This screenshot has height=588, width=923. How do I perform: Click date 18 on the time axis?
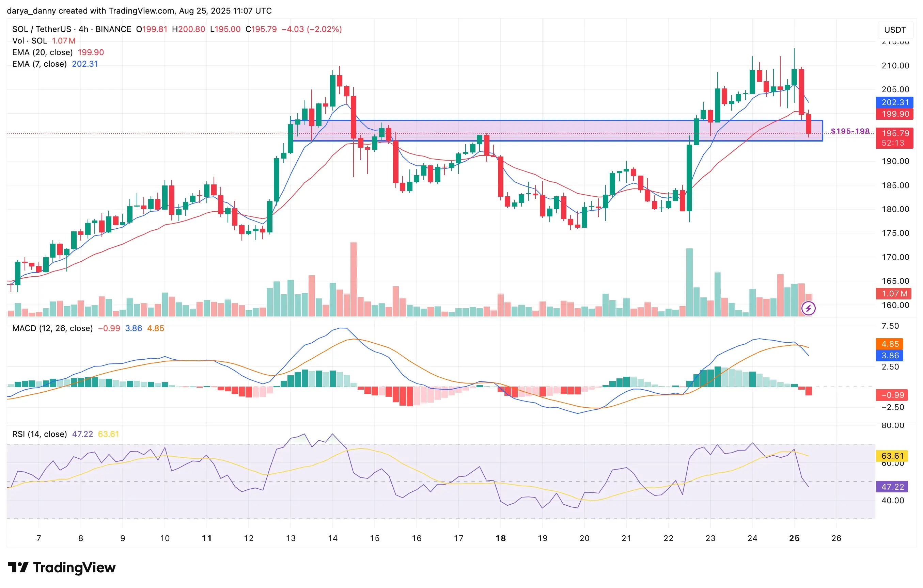point(501,538)
